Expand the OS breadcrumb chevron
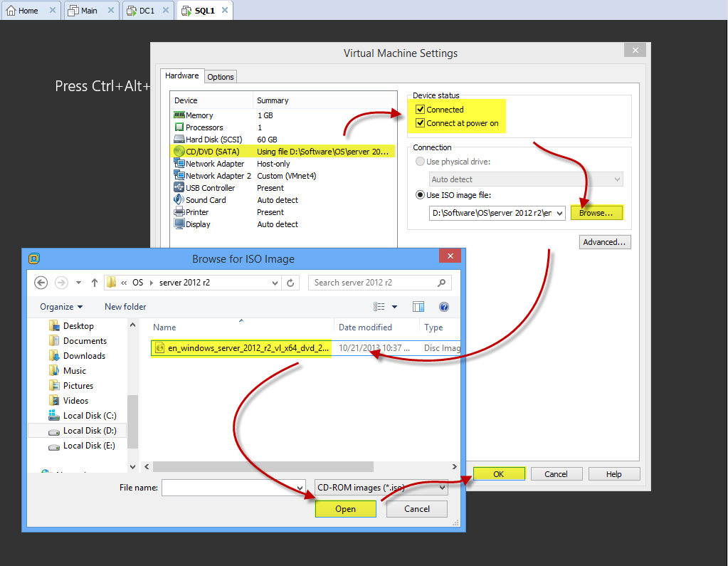 point(152,283)
